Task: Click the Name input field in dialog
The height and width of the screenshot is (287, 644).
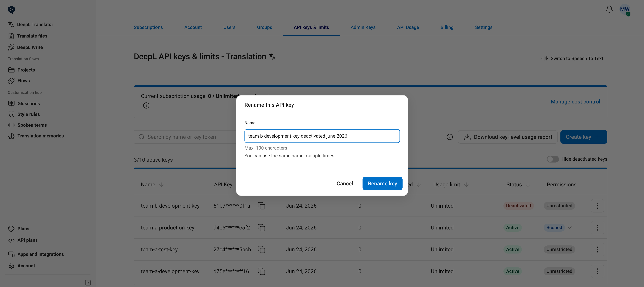Action: pyautogui.click(x=322, y=136)
